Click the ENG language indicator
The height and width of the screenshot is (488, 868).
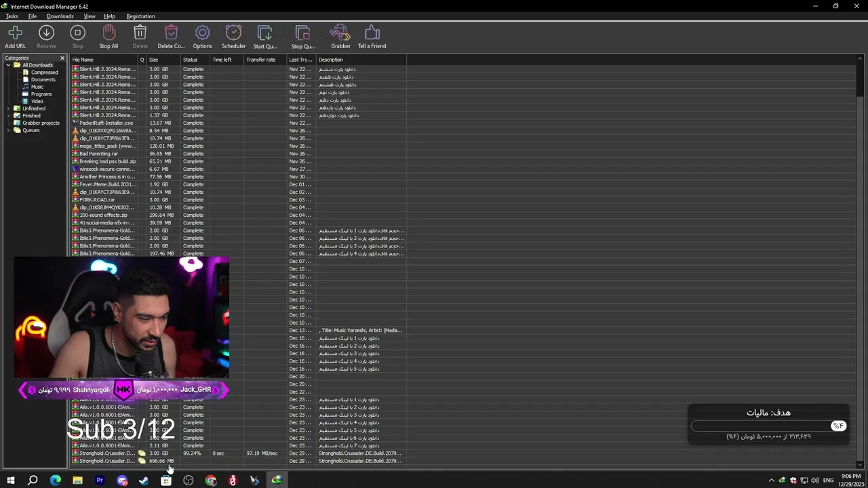coord(828,481)
